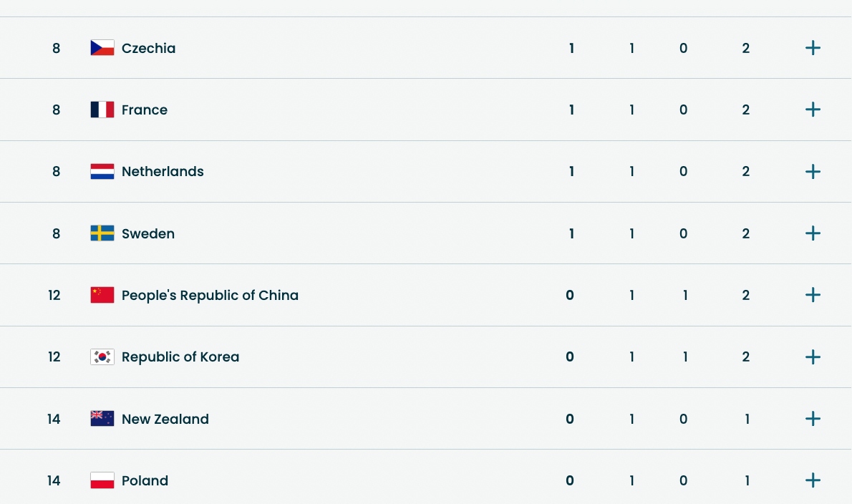Expand the France row with plus

pos(813,110)
